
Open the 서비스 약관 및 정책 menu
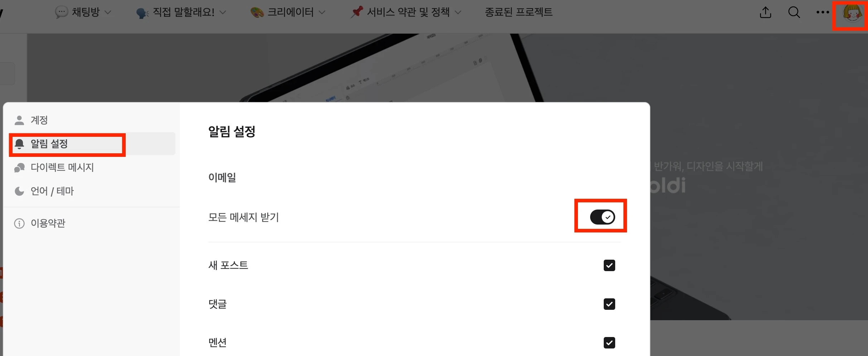click(x=406, y=13)
